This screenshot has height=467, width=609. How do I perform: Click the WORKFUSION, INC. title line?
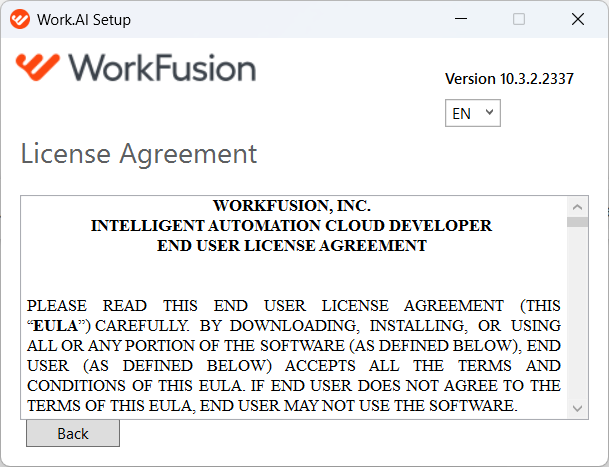click(x=292, y=206)
